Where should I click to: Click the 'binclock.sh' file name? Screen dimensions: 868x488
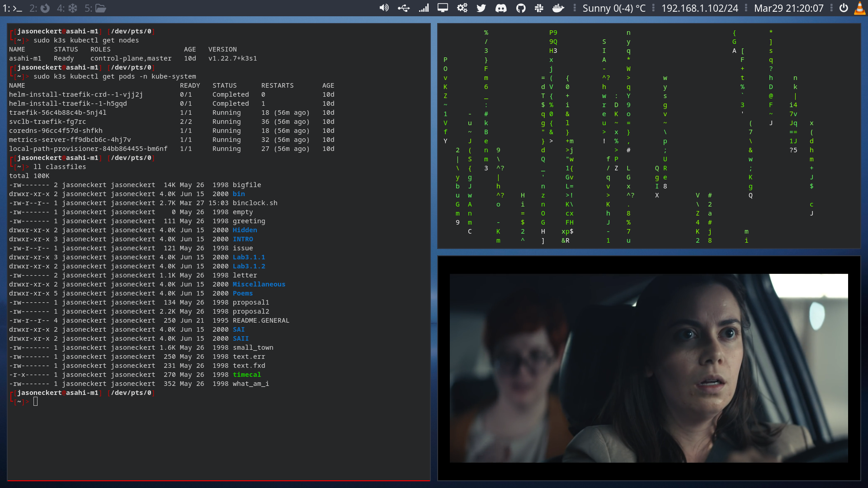[255, 203]
